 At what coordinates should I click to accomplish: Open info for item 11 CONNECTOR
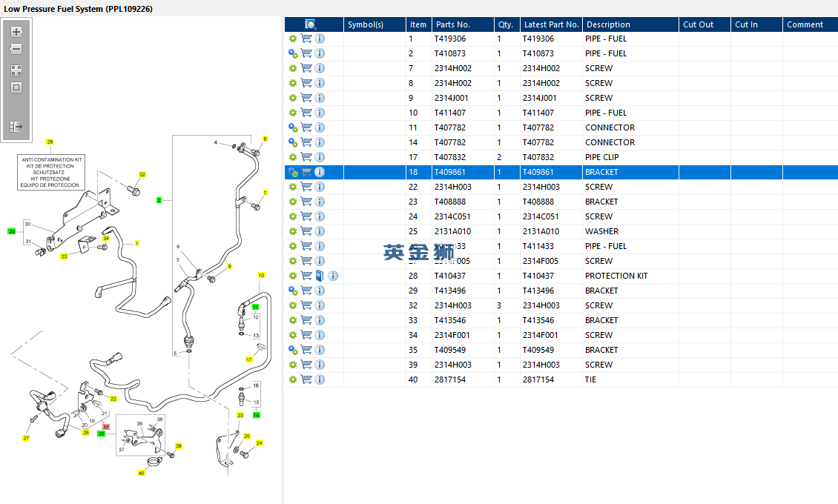[320, 127]
